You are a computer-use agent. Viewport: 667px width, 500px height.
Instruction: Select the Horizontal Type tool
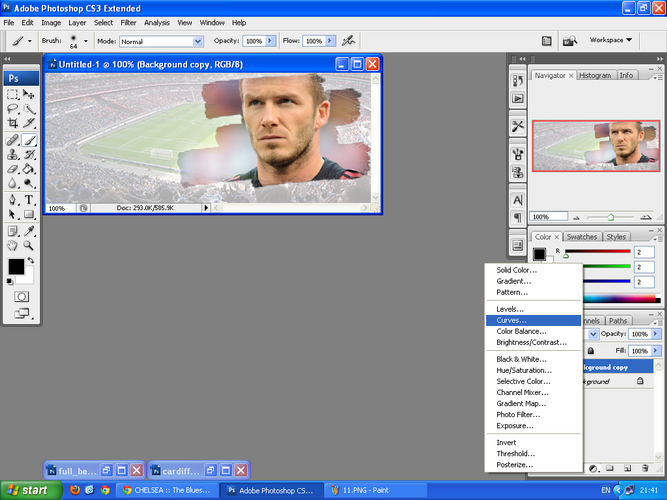29,200
